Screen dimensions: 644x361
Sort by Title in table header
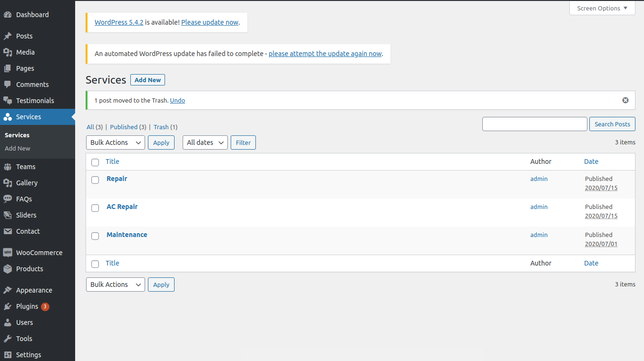tap(112, 161)
